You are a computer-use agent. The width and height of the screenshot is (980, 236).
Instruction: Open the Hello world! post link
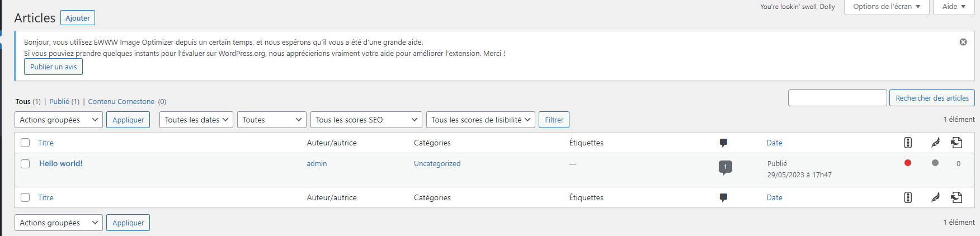tap(60, 163)
